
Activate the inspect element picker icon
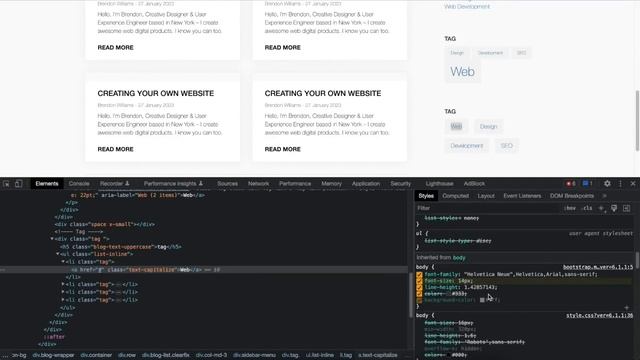[7, 184]
